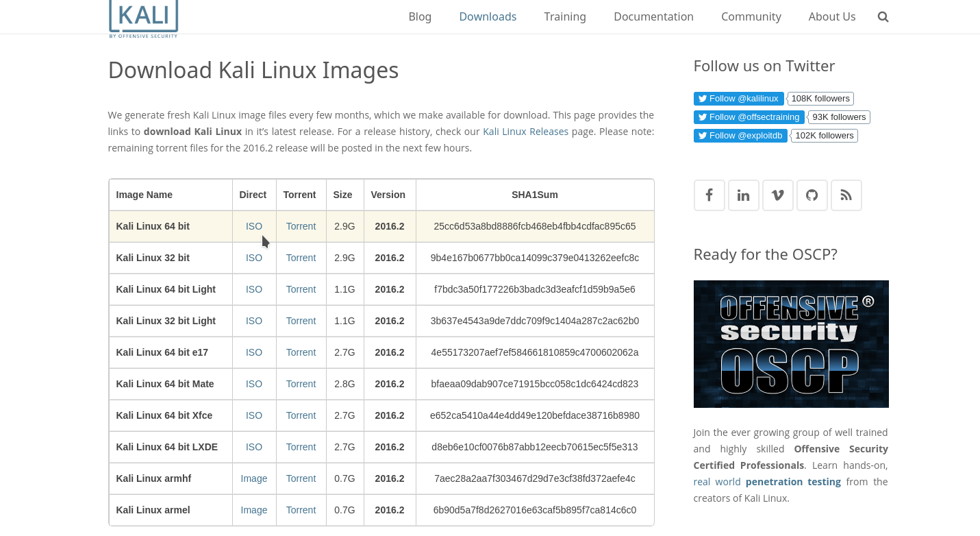
Task: Follow @exploitdb on Twitter
Action: 740,136
